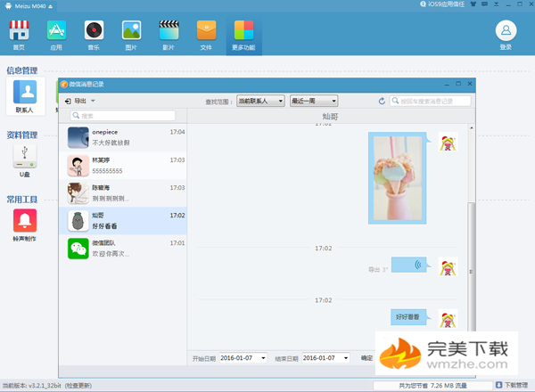
Task: Select the 微信团队 conversation
Action: click(x=123, y=249)
